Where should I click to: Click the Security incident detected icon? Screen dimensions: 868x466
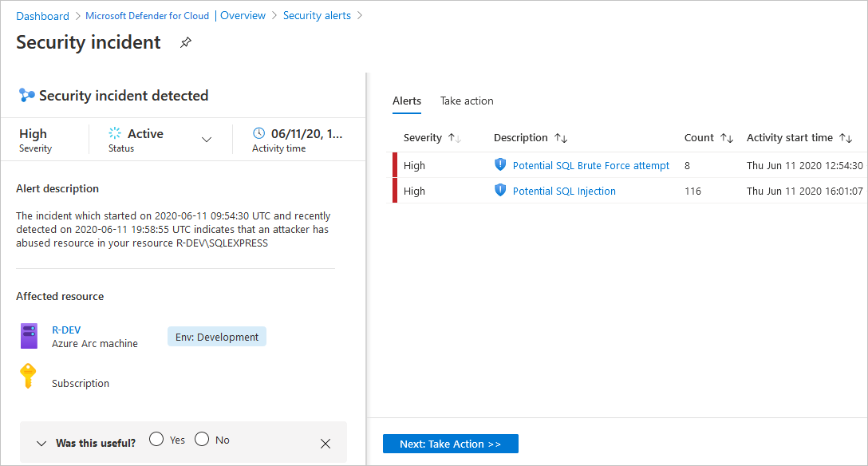pyautogui.click(x=26, y=95)
